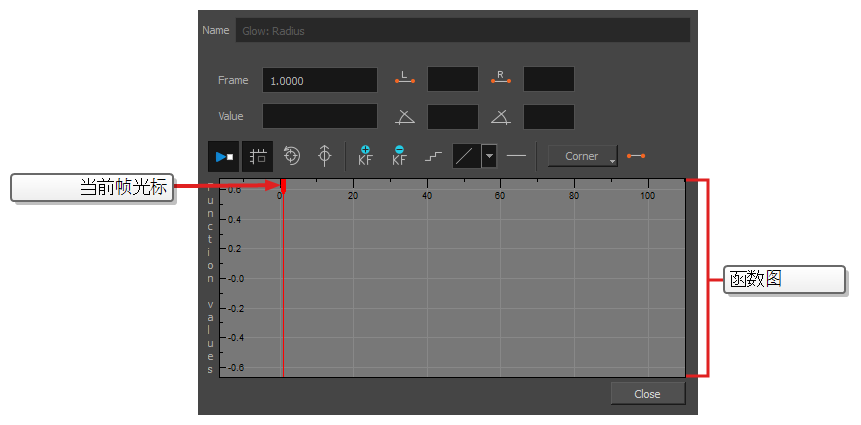Click the right handle length field
This screenshot has height=425, width=861.
pyautogui.click(x=548, y=80)
